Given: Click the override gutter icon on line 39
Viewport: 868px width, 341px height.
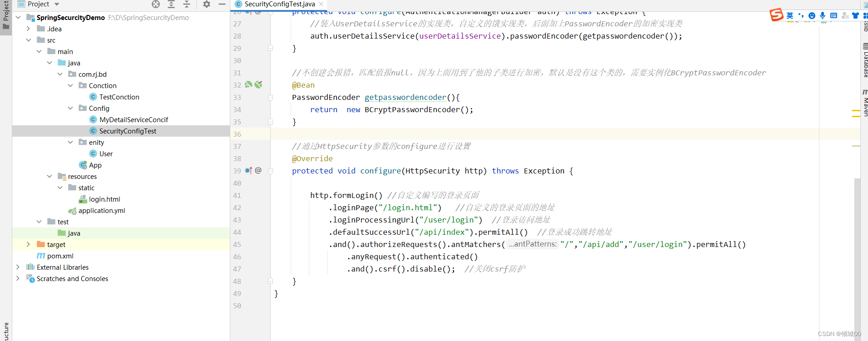Looking at the screenshot, I should (x=248, y=171).
